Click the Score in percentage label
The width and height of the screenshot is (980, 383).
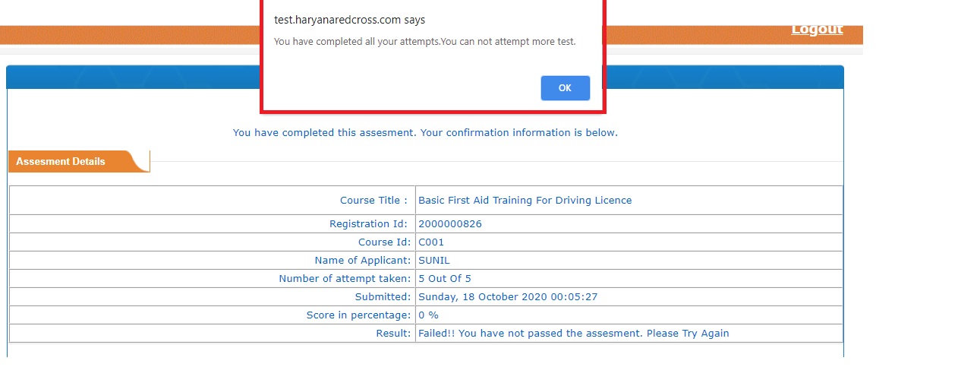[359, 315]
